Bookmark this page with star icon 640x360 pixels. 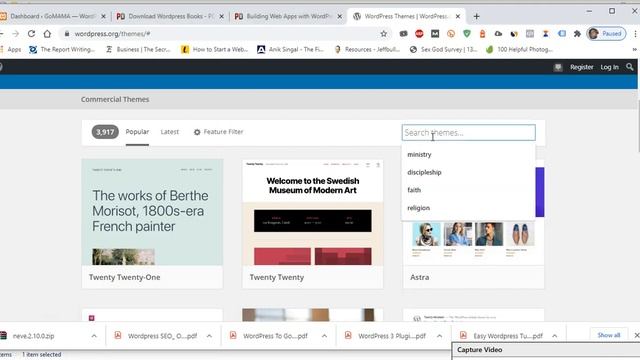click(384, 34)
